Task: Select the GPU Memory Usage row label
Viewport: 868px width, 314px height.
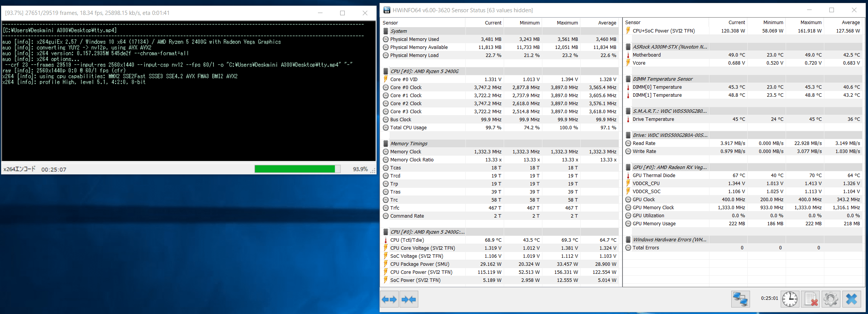Action: click(654, 223)
